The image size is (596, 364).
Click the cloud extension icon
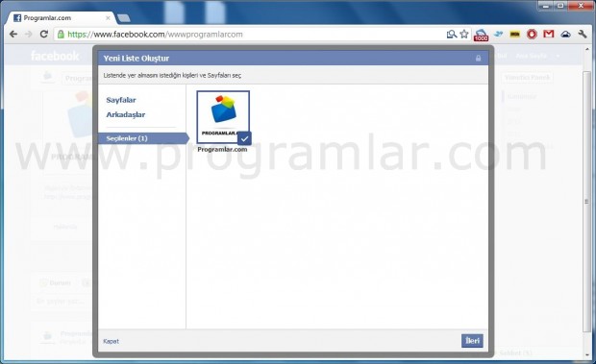click(565, 35)
